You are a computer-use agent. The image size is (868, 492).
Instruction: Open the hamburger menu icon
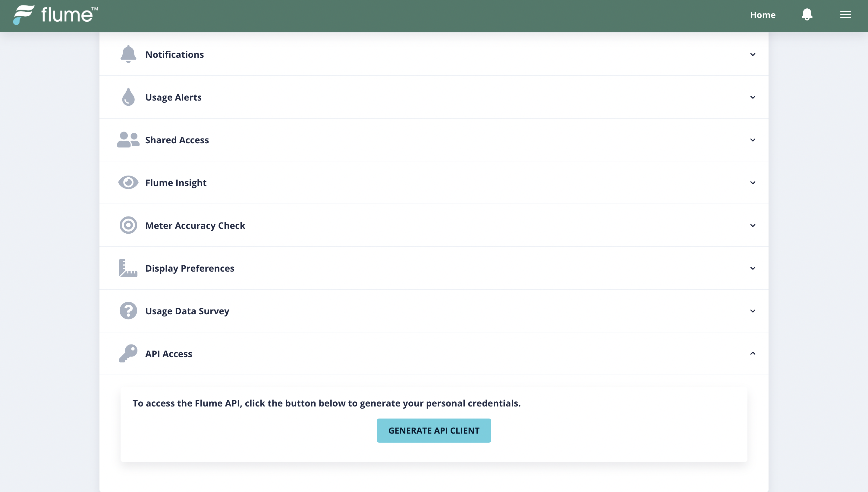(845, 14)
